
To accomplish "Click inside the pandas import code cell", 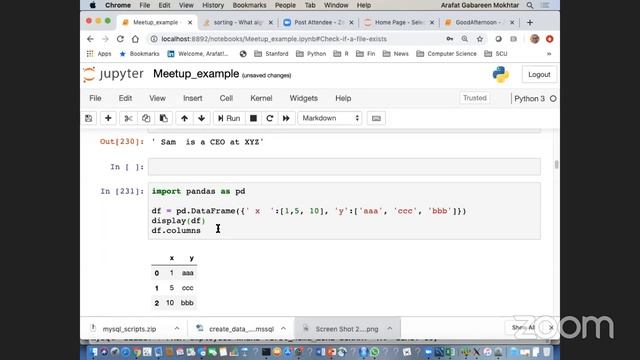I will [344, 211].
